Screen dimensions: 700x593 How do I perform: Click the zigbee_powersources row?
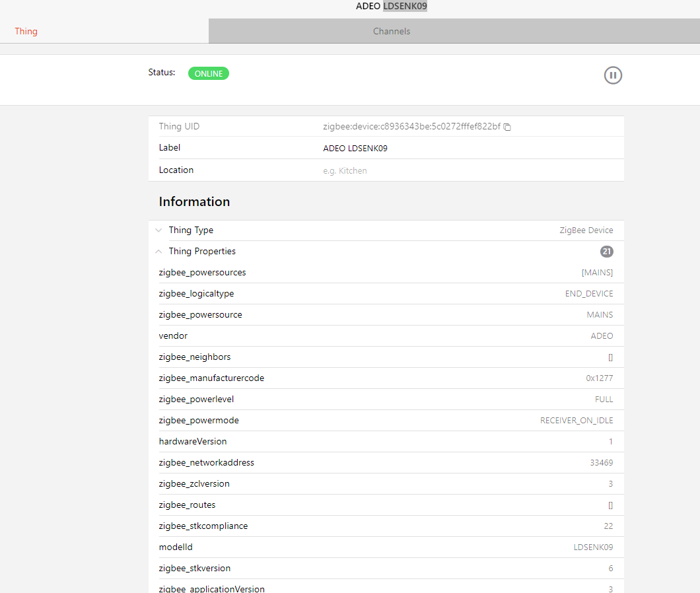[x=386, y=272]
